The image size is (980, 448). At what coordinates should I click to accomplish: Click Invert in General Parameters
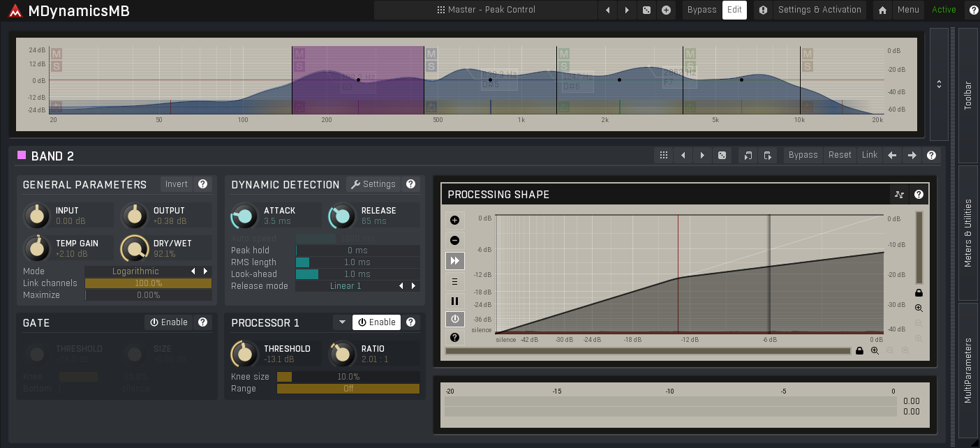177,184
